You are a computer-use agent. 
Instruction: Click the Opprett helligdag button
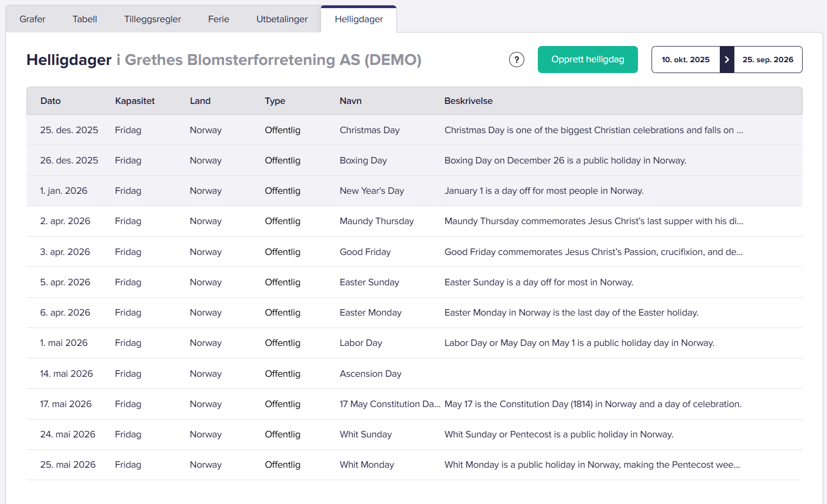pos(588,60)
